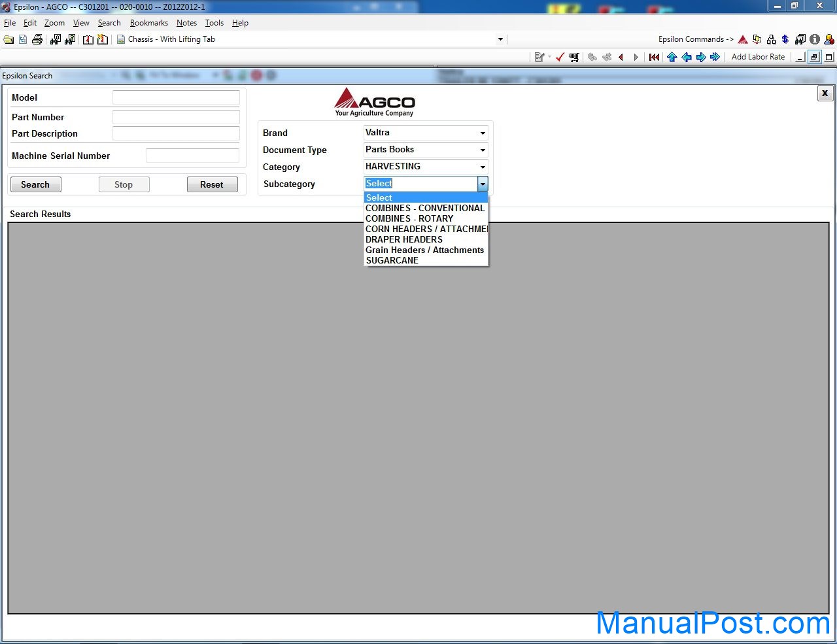Click the Search button
837x644 pixels.
pos(35,184)
